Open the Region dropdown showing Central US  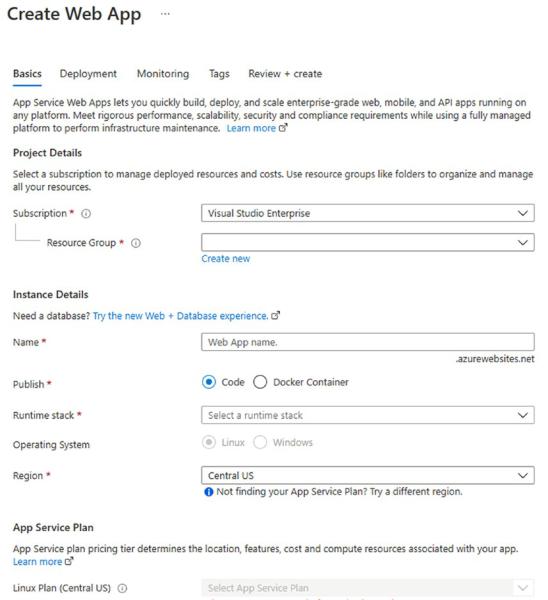(368, 476)
